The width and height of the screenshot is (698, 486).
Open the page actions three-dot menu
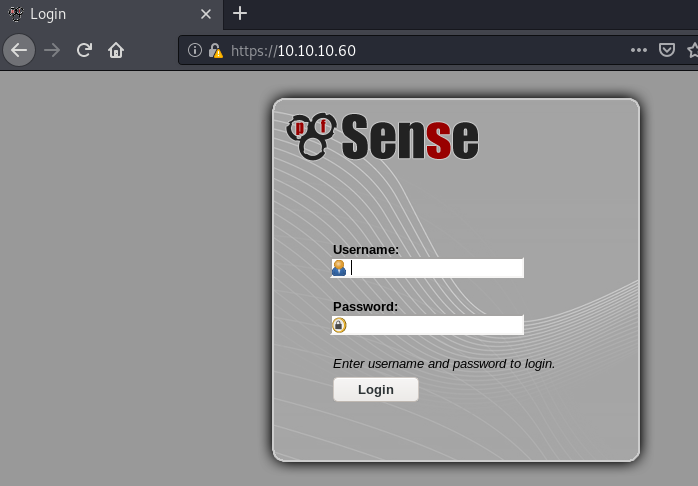point(639,50)
